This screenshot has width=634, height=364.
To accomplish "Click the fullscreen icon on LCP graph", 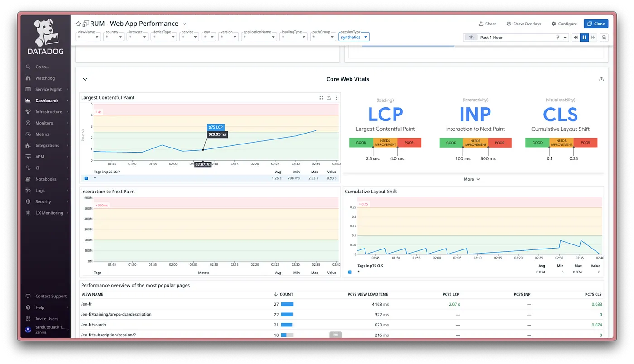I will [322, 97].
